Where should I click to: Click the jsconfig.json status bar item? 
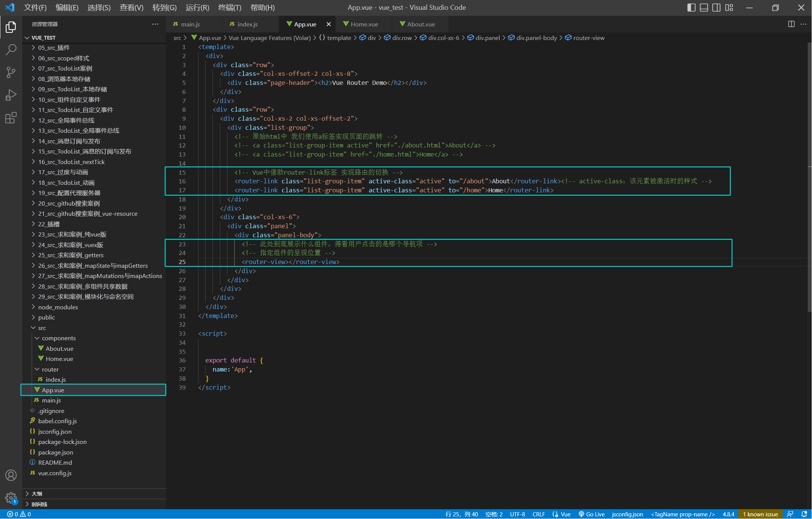627,514
